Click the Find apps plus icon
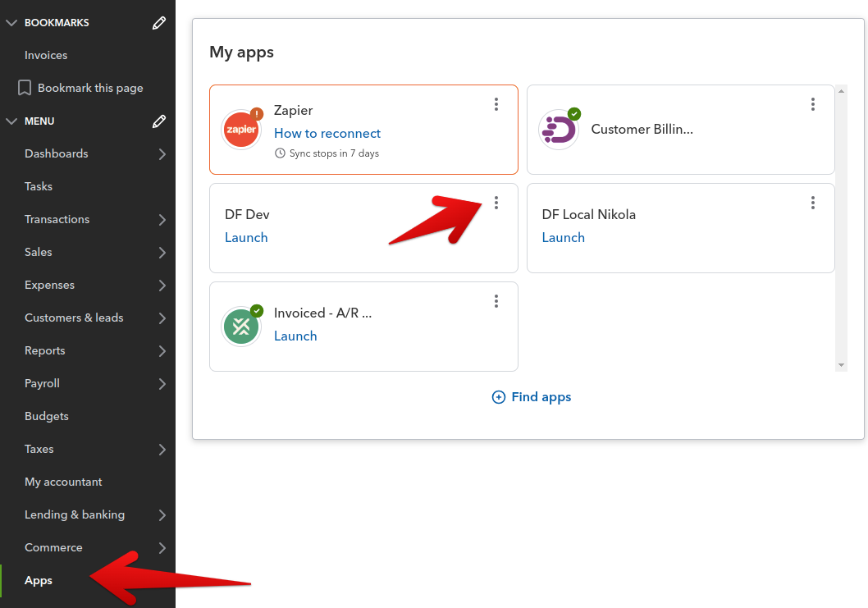The image size is (868, 608). 498,397
